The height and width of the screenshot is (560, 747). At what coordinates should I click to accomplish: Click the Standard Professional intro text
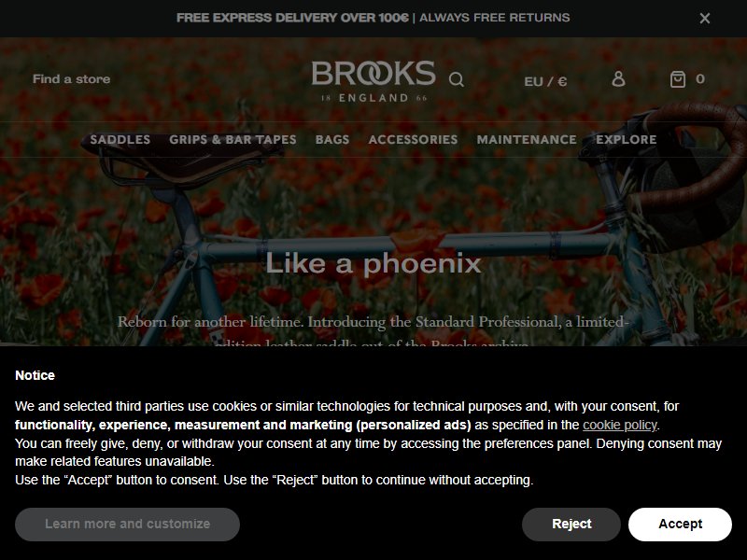pos(373,330)
